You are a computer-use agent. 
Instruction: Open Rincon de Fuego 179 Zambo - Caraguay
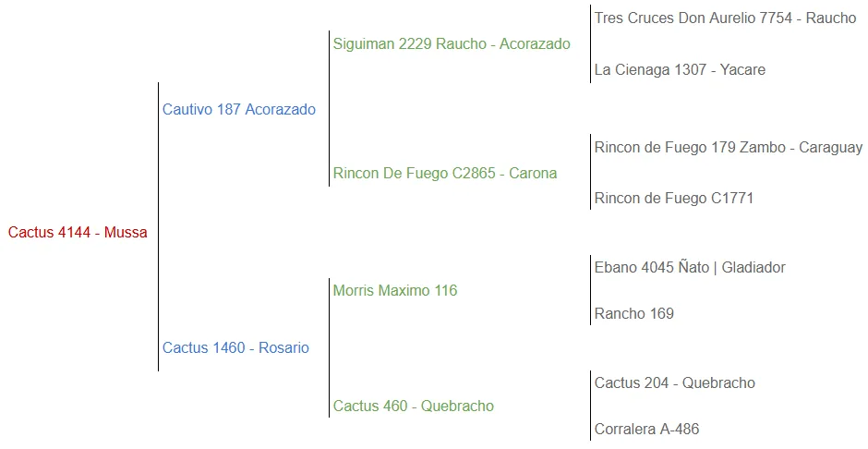[x=729, y=148]
